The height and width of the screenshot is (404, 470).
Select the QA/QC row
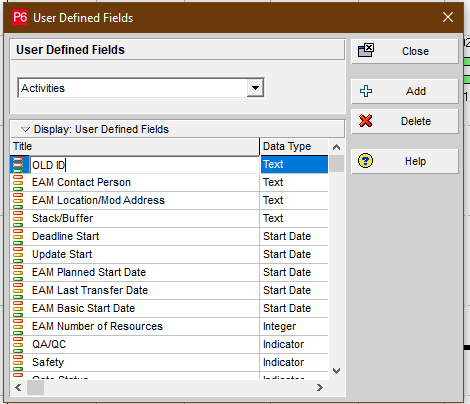(x=169, y=345)
